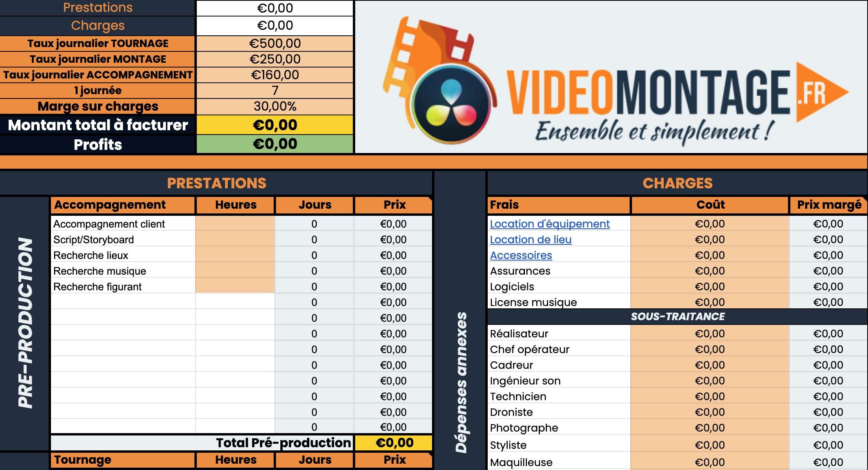Click the Coût cell for Maquilleuse
868x470 pixels.
pyautogui.click(x=710, y=462)
